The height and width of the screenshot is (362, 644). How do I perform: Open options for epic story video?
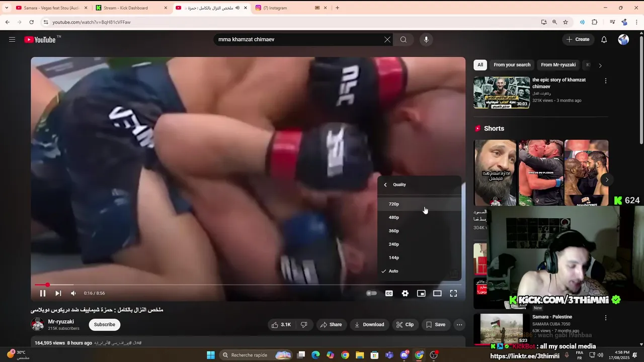[606, 81]
